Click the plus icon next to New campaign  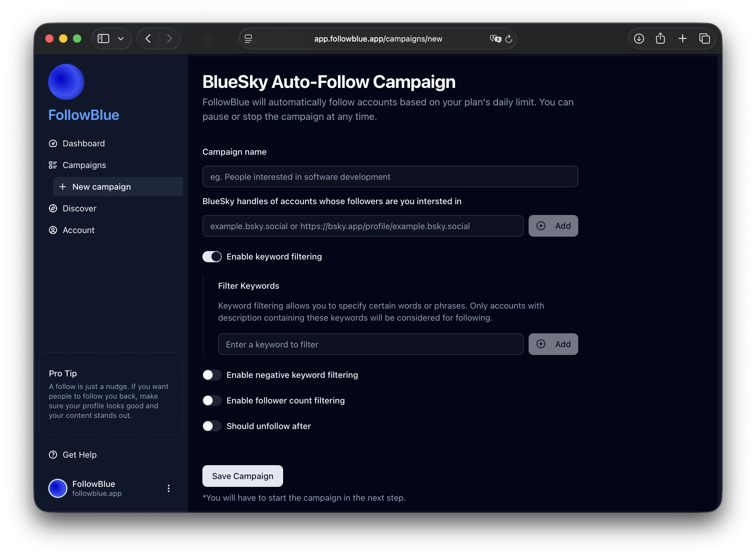[62, 186]
